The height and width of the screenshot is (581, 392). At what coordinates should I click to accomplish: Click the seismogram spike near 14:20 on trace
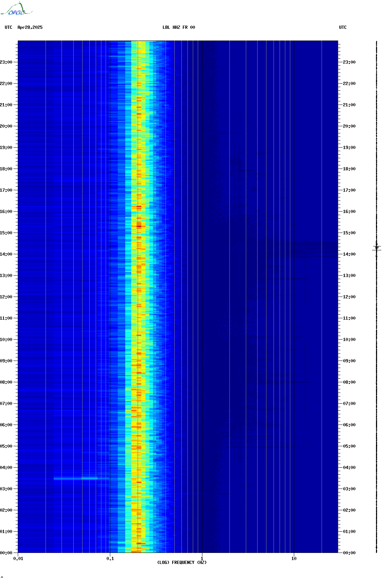[377, 248]
